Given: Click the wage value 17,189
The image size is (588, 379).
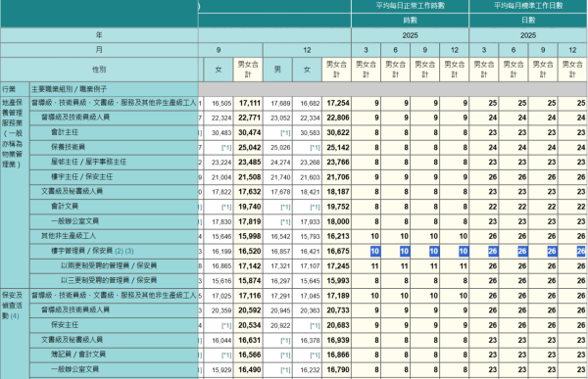Looking at the screenshot, I should [338, 296].
